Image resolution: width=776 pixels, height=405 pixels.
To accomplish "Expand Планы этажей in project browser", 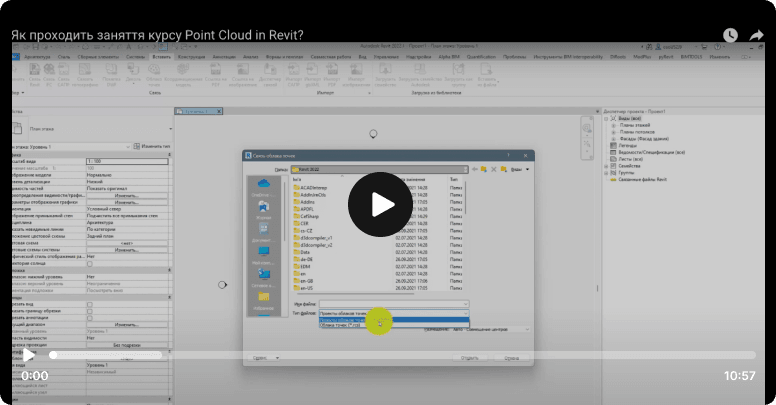I will point(613,126).
